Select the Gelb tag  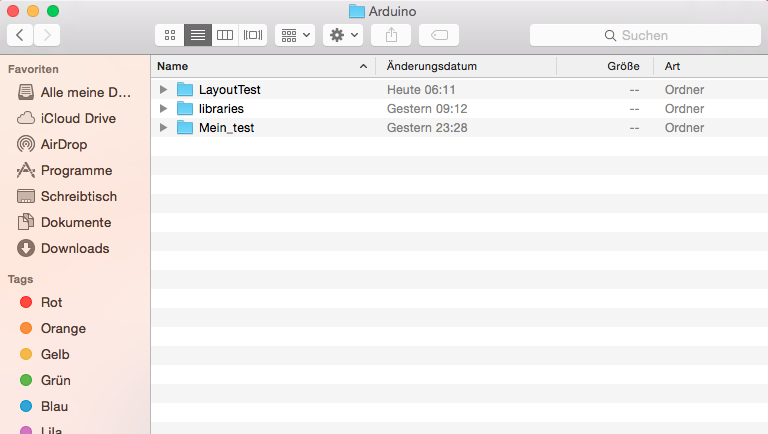tap(45, 354)
